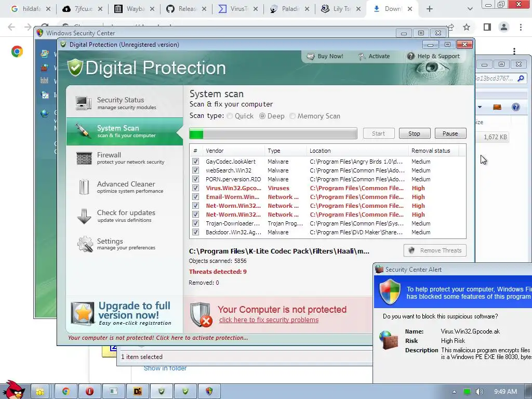This screenshot has height=399, width=532.
Task: Select the Quick scan type radio
Action: 230,116
